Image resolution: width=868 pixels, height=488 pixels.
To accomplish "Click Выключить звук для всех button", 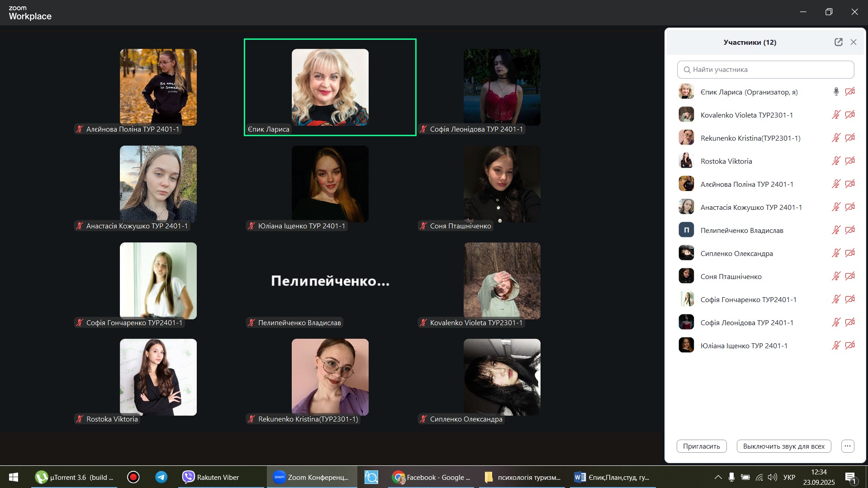I will (783, 446).
